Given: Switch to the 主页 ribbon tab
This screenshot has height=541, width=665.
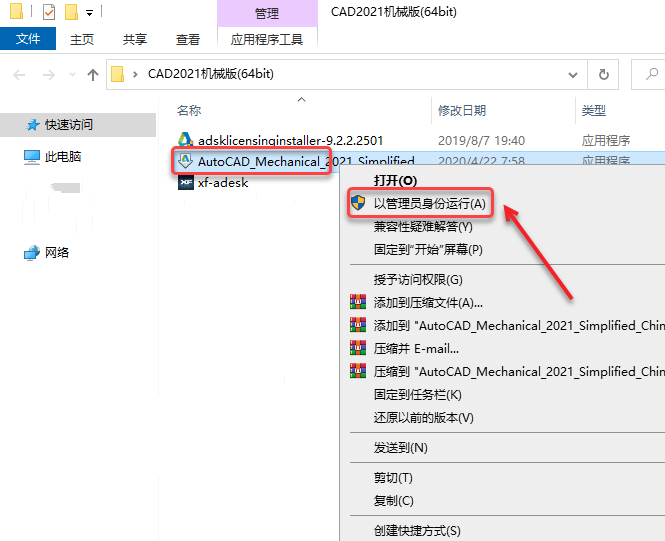Looking at the screenshot, I should point(82,39).
